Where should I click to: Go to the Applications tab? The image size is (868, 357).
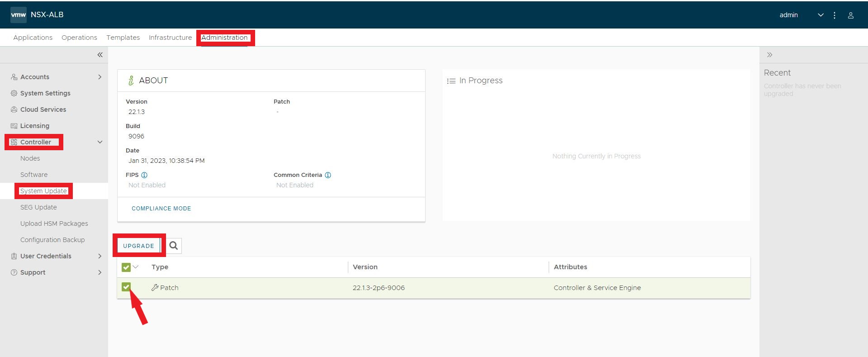click(33, 38)
